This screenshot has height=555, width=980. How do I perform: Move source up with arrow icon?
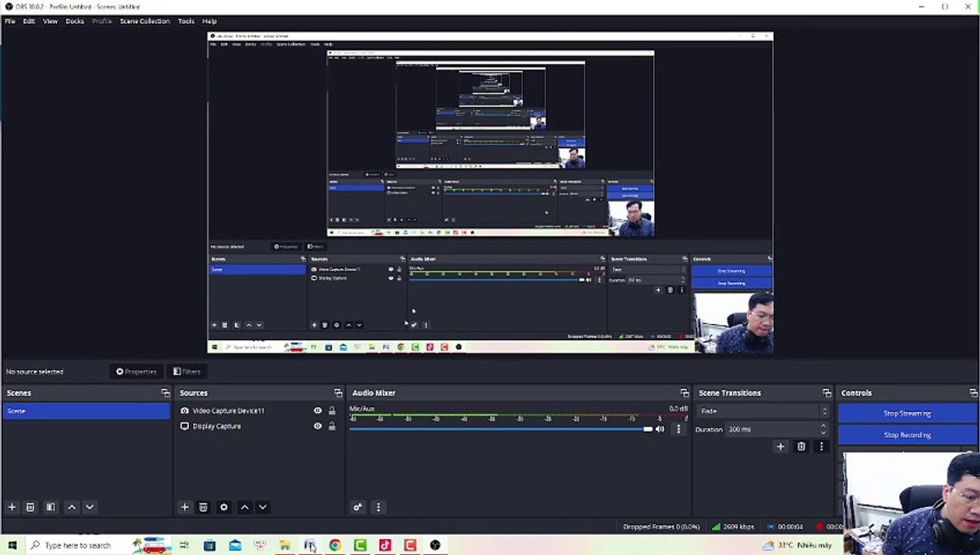coord(244,507)
